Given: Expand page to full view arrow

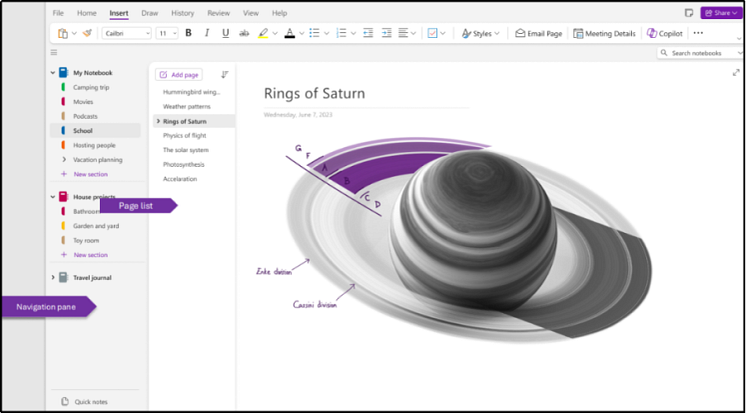Looking at the screenshot, I should [x=736, y=73].
